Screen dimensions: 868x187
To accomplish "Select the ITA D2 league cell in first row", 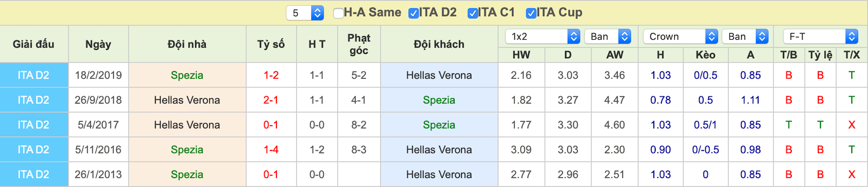I will tap(34, 75).
